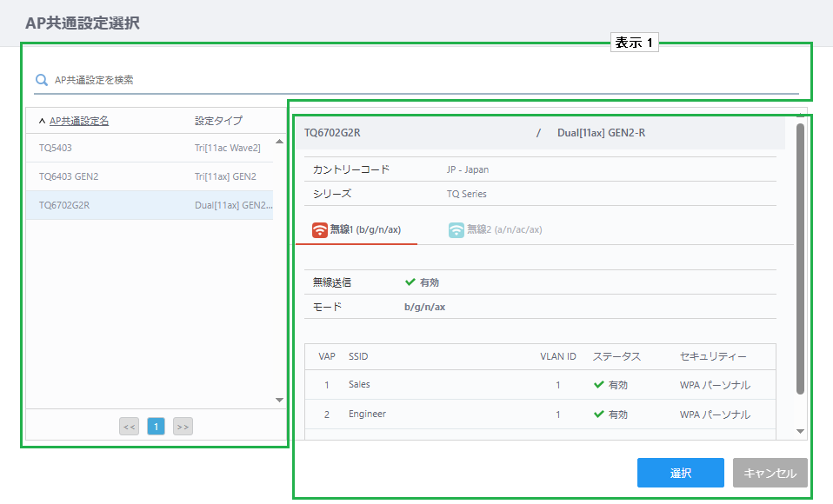Click the Sales row 有効 checkmark

tap(599, 384)
